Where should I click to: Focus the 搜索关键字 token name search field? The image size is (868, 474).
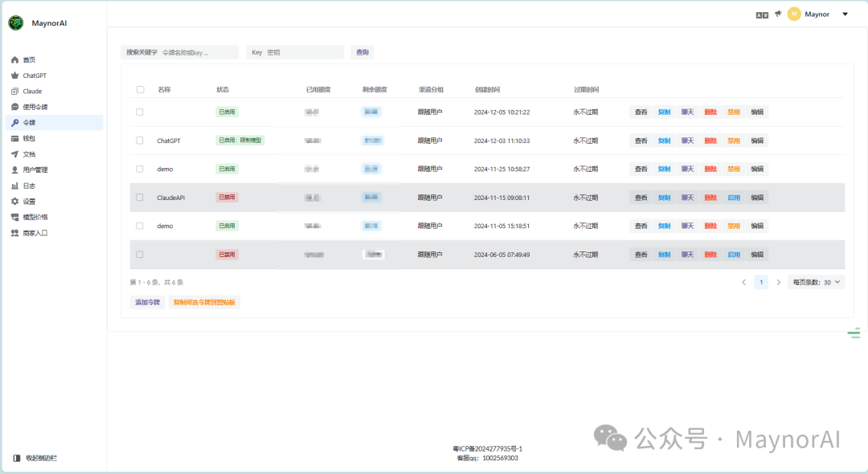[x=198, y=52]
